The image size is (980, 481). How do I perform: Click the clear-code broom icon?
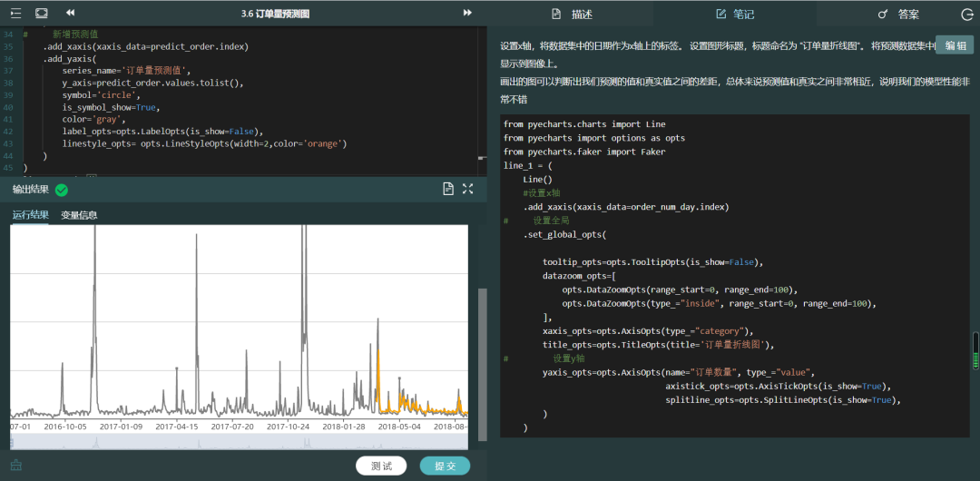pos(16,466)
